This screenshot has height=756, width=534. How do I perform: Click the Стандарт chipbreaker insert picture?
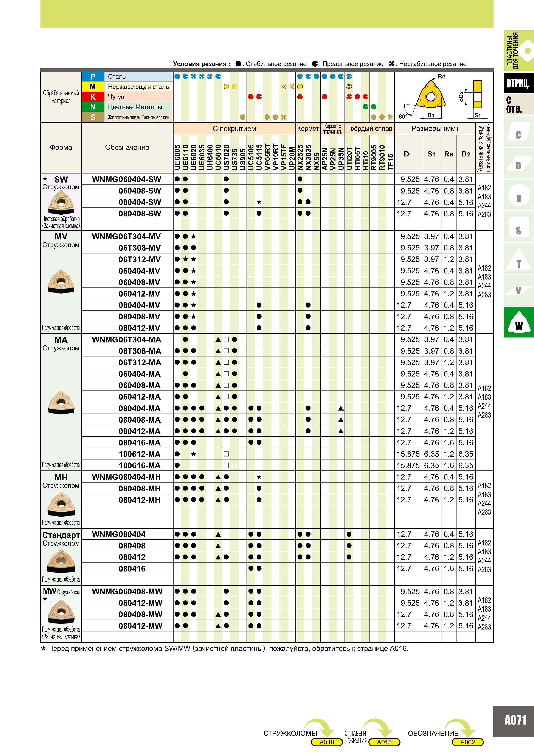pos(61,562)
